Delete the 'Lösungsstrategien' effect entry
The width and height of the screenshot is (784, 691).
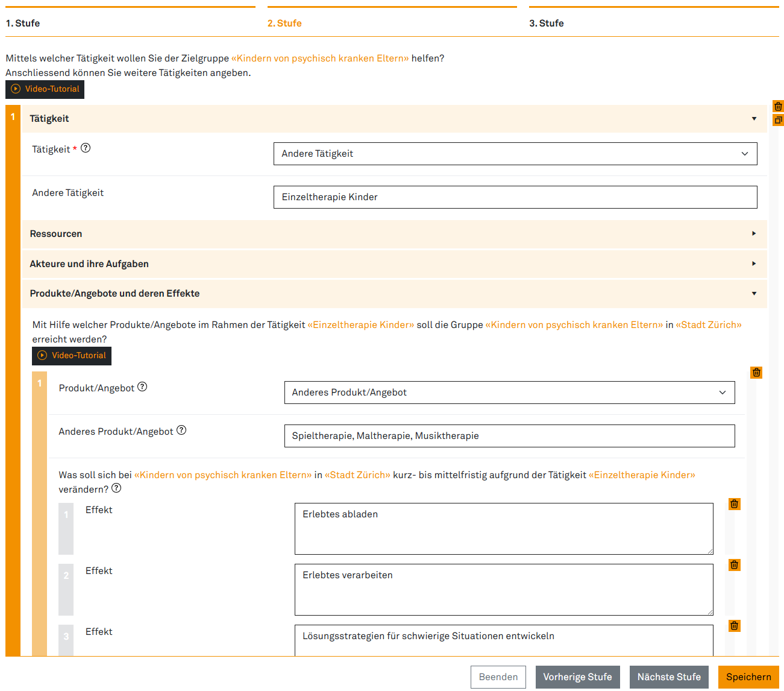734,626
